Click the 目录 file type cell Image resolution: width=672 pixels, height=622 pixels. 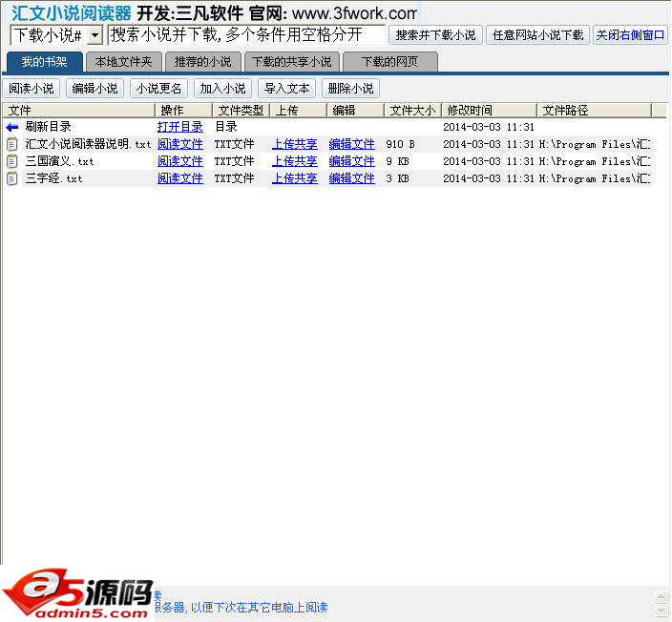tap(226, 127)
